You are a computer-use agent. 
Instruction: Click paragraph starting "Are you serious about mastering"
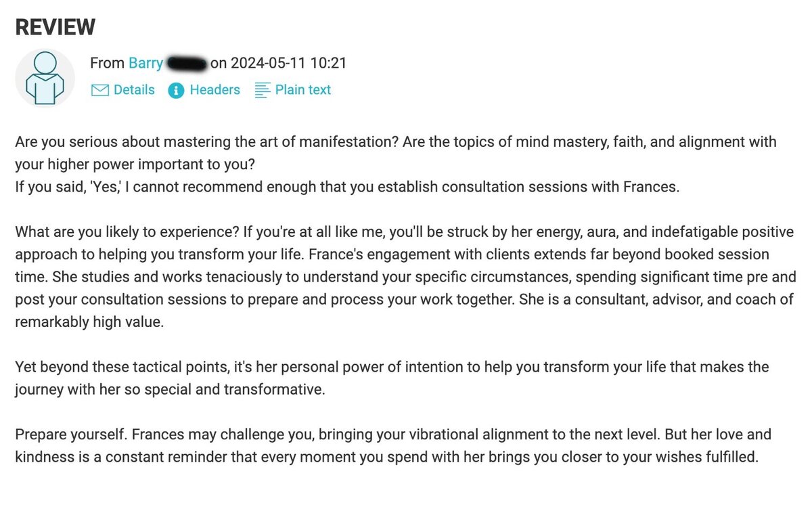click(x=396, y=153)
